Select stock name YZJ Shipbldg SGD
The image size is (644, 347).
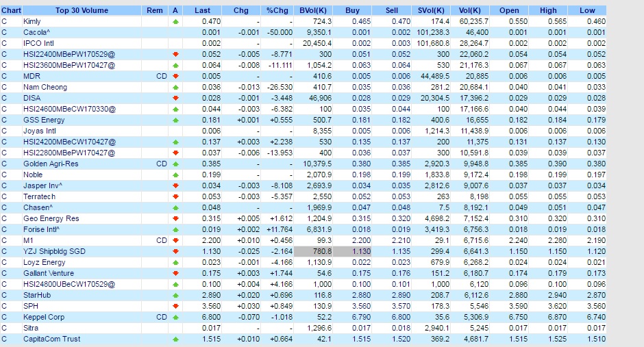tap(54, 251)
